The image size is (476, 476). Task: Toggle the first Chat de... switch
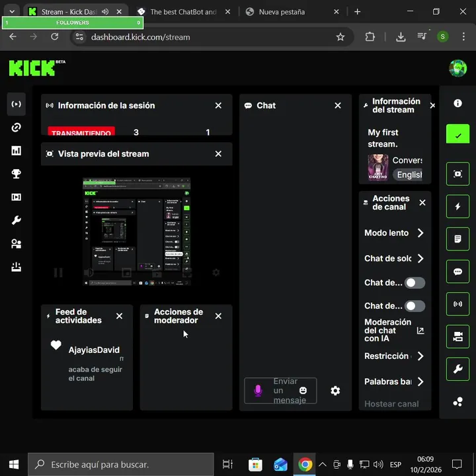tap(415, 283)
